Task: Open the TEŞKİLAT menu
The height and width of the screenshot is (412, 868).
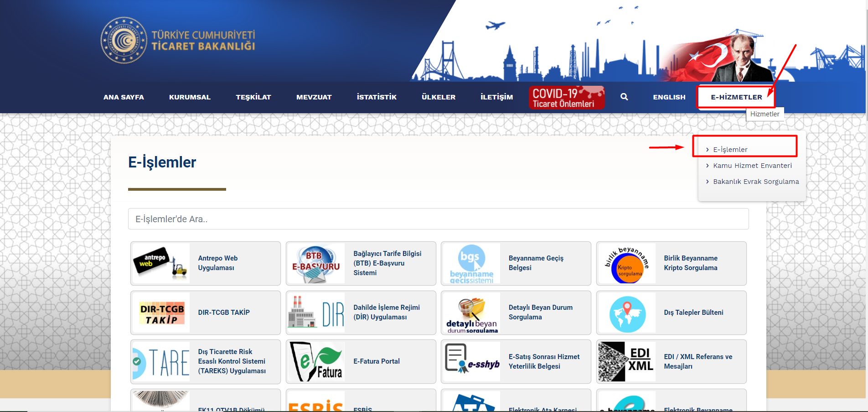Action: pos(253,97)
